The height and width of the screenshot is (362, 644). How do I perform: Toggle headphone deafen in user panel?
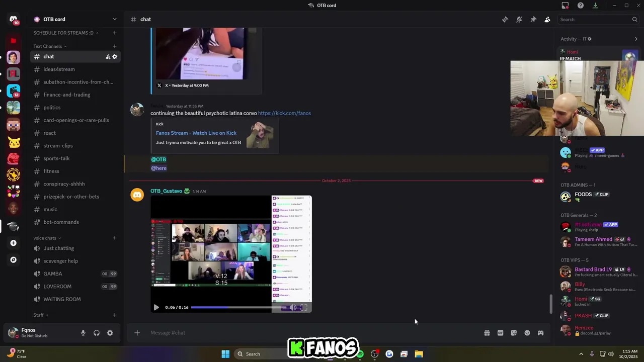[97, 333]
